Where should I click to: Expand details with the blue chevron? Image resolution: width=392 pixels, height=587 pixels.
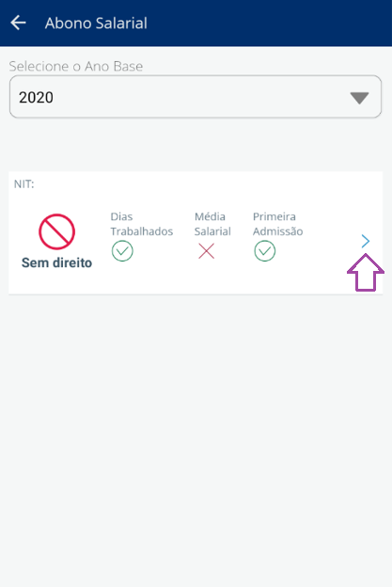click(366, 241)
